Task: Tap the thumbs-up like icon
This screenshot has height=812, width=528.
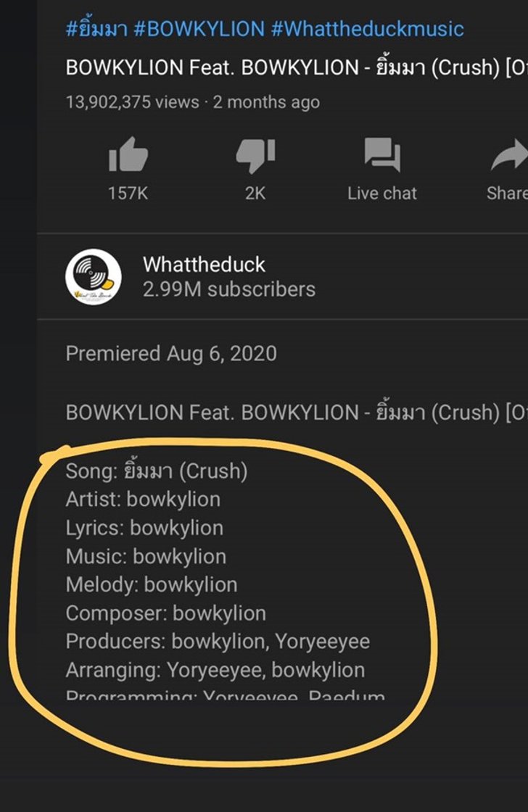Action: (x=128, y=154)
